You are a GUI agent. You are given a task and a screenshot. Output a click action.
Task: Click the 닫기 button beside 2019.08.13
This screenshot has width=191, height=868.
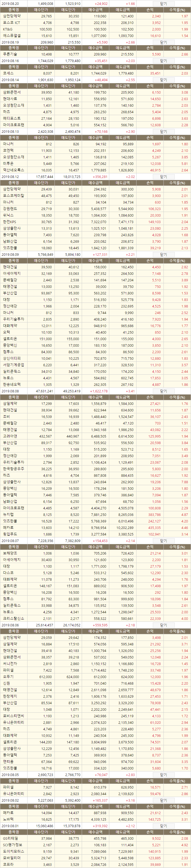pyautogui.click(x=163, y=131)
